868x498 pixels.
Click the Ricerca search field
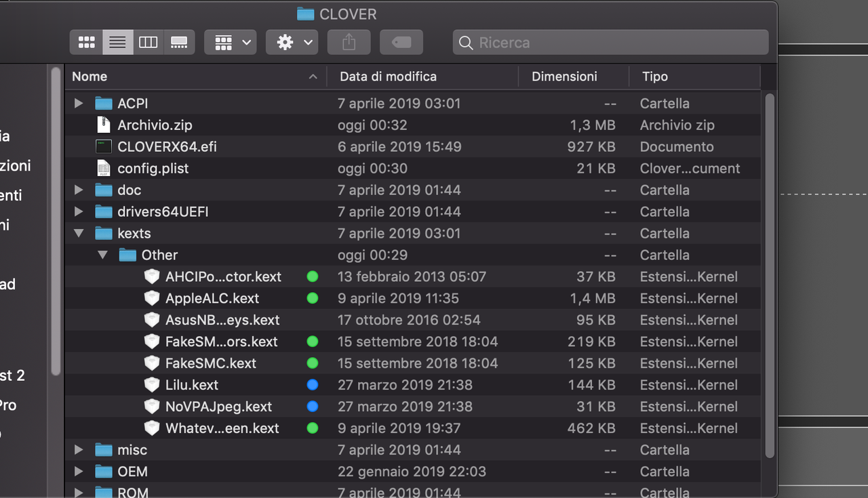[610, 43]
